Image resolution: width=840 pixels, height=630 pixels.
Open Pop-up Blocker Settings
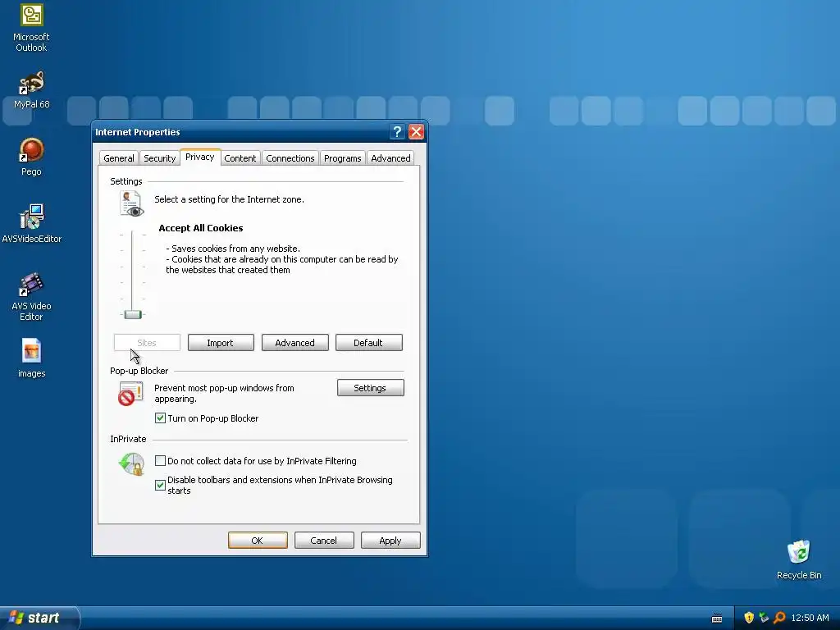370,388
